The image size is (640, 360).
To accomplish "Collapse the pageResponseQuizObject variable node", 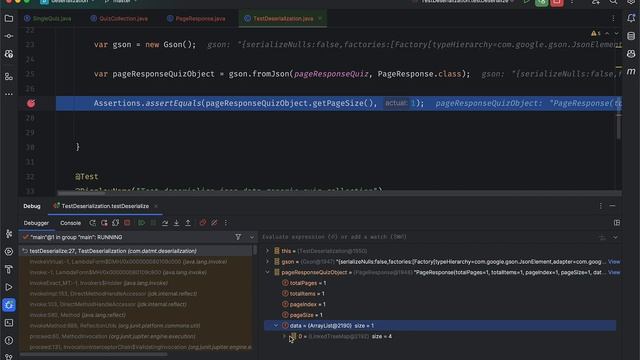I will click(x=268, y=272).
